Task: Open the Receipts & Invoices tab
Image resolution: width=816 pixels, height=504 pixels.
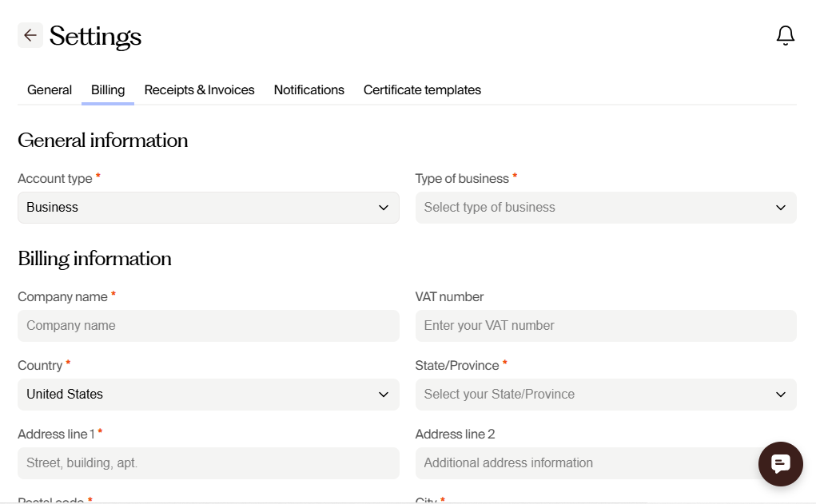Action: [x=199, y=90]
